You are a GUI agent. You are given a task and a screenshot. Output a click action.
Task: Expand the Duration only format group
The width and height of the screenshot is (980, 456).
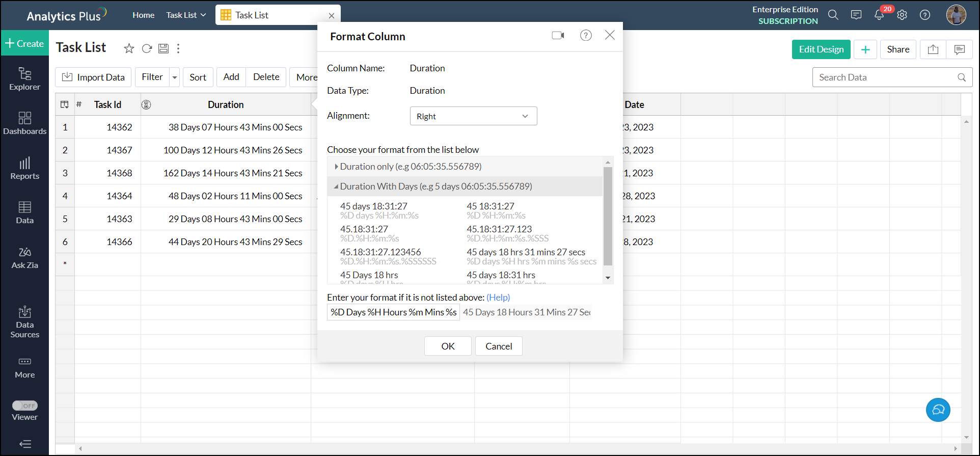336,167
